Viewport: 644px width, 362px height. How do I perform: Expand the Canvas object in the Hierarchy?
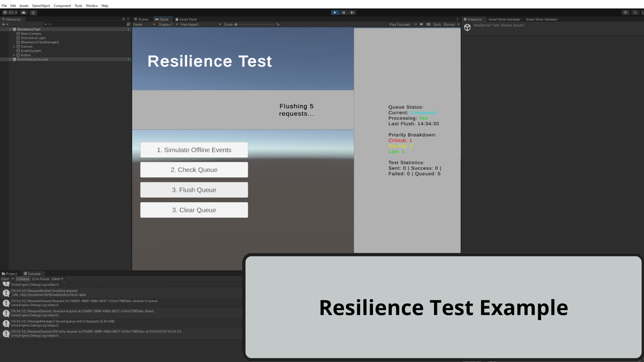coord(14,47)
